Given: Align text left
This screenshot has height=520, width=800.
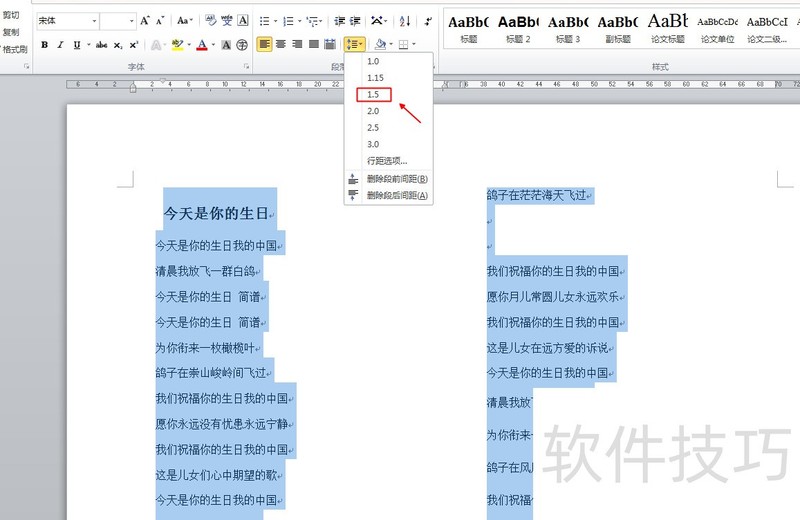Looking at the screenshot, I should click(x=264, y=44).
